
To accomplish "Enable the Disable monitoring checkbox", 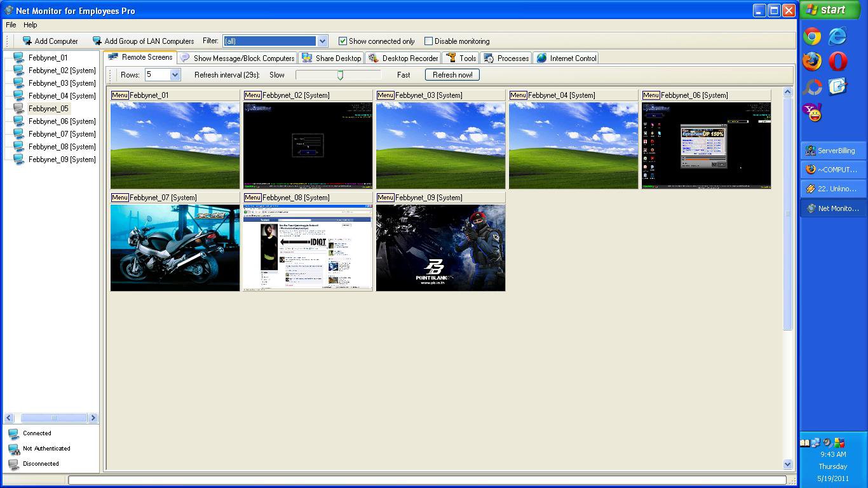I will [x=428, y=41].
